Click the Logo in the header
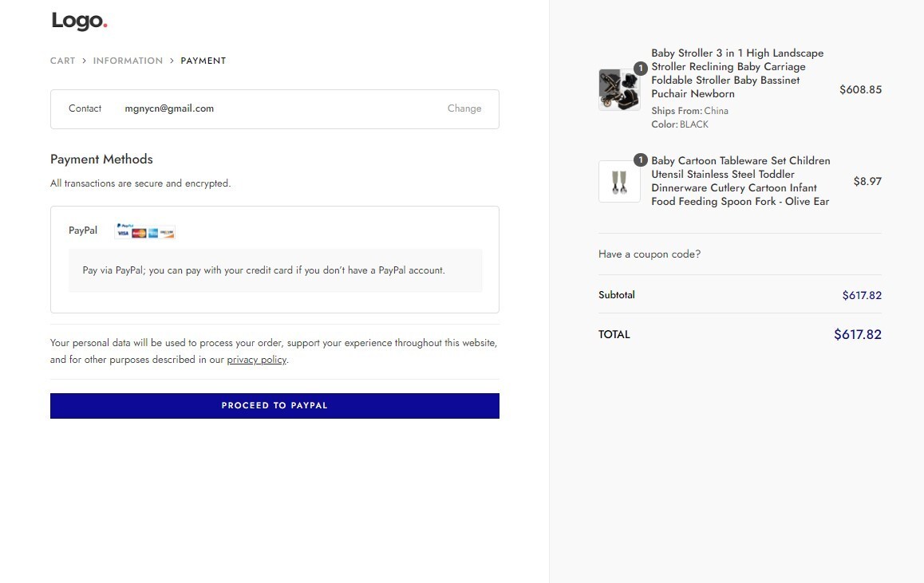924x583 pixels. tap(79, 22)
